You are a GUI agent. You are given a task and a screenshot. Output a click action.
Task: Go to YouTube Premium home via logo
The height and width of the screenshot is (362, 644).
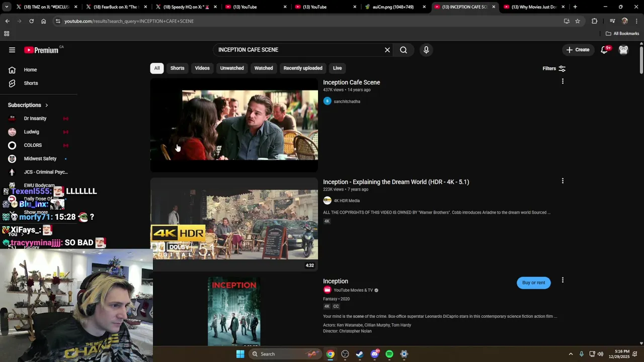point(41,50)
